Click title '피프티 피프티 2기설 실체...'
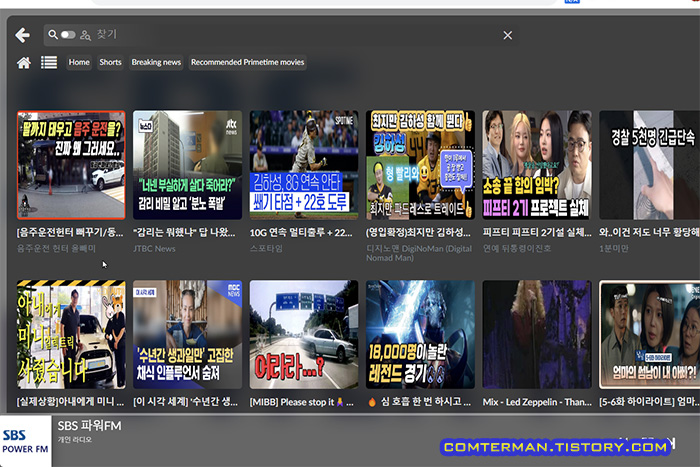This screenshot has height=467, width=700. pyautogui.click(x=537, y=233)
